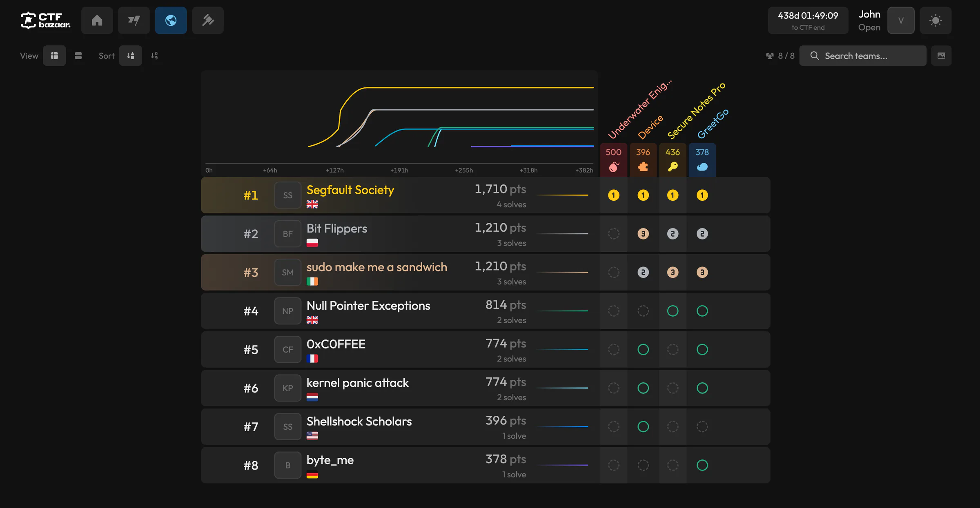Image resolution: width=980 pixels, height=508 pixels.
Task: Click the SS avatar of Segfault Society
Action: 287,195
